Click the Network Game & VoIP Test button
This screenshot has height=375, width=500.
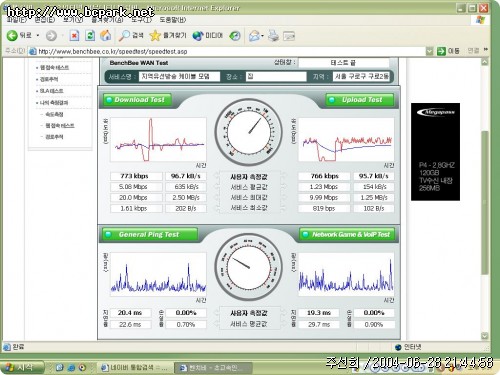[347, 234]
